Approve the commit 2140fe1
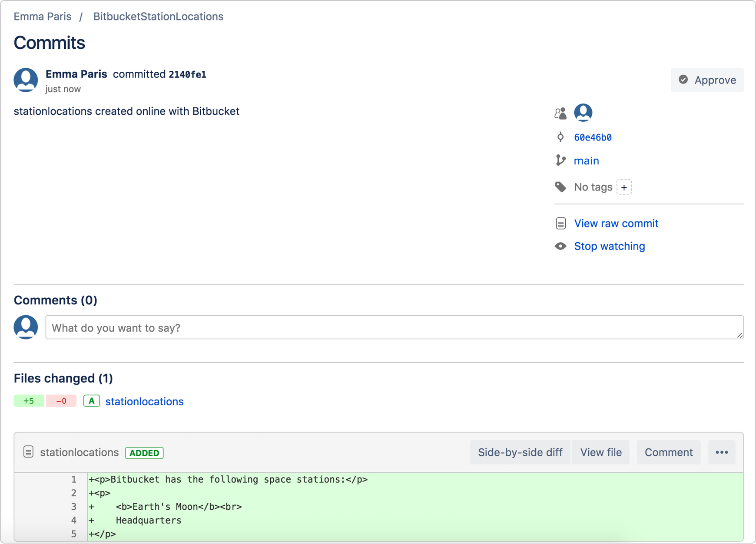 click(x=707, y=80)
